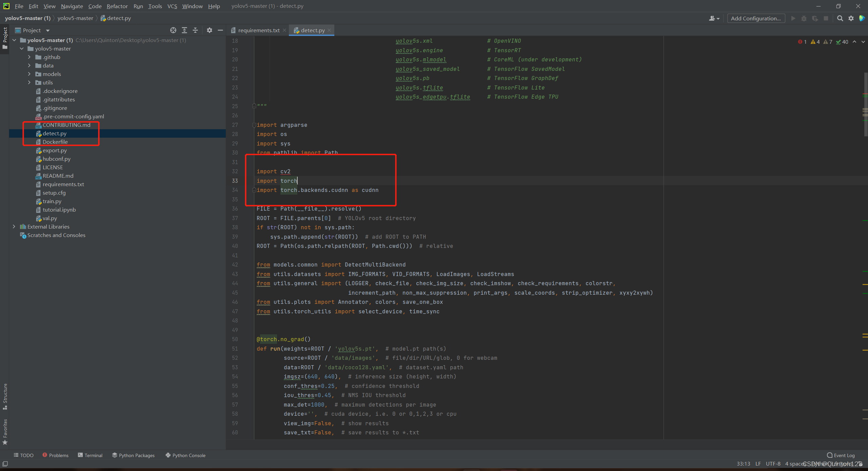Image resolution: width=868 pixels, height=471 pixels.
Task: Hide the Project panel with the minus icon
Action: click(220, 30)
